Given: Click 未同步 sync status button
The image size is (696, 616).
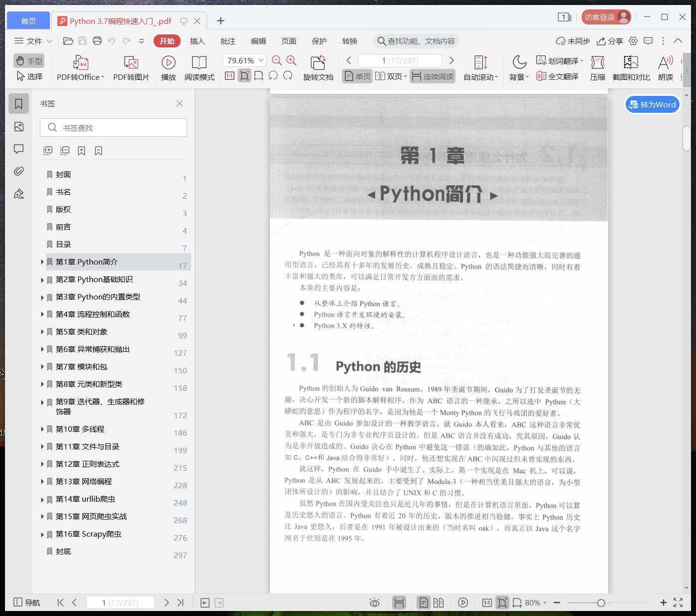Looking at the screenshot, I should coord(573,41).
